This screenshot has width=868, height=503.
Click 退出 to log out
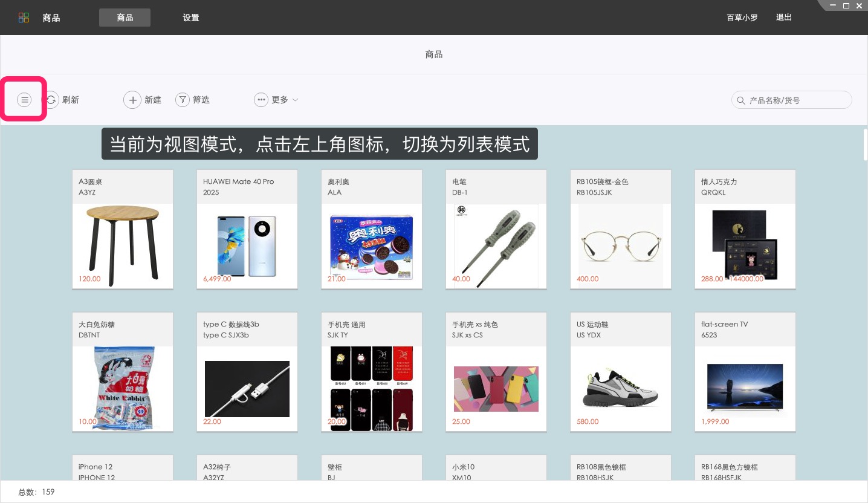[x=784, y=18]
